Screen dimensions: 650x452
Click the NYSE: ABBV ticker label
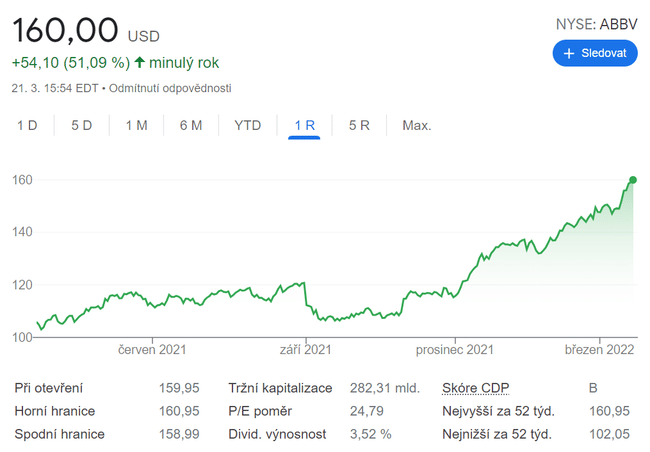[x=596, y=23]
